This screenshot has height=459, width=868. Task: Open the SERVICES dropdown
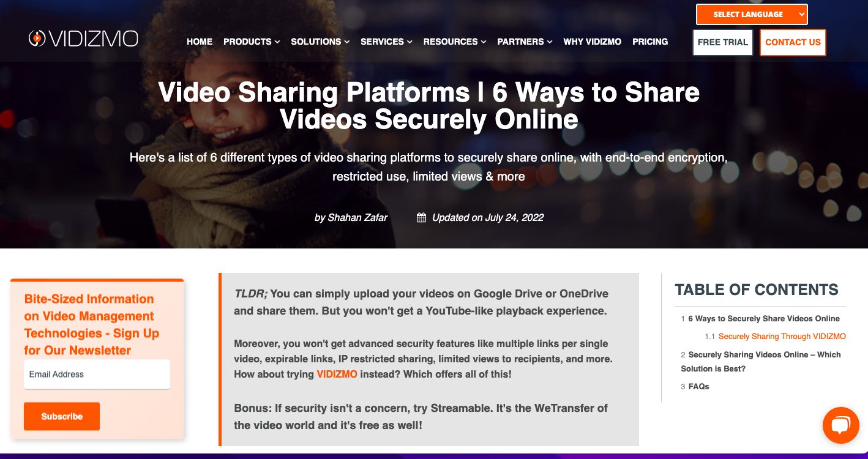386,42
